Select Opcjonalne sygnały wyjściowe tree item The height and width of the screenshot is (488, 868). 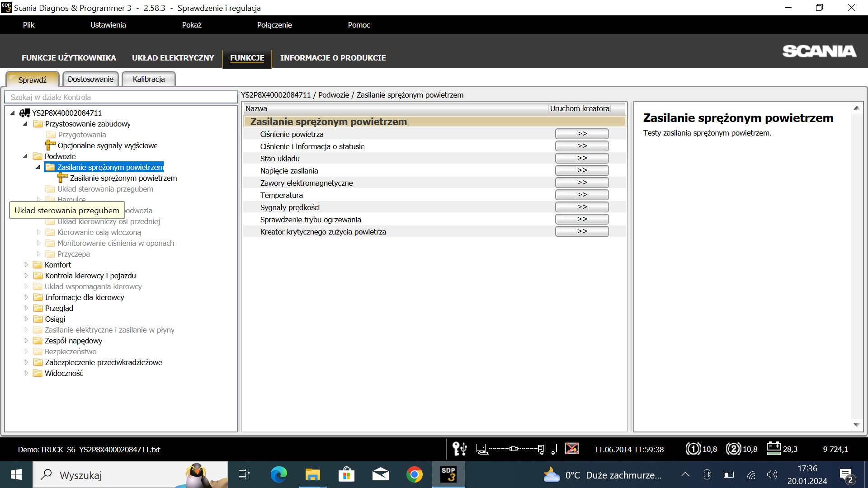click(108, 145)
